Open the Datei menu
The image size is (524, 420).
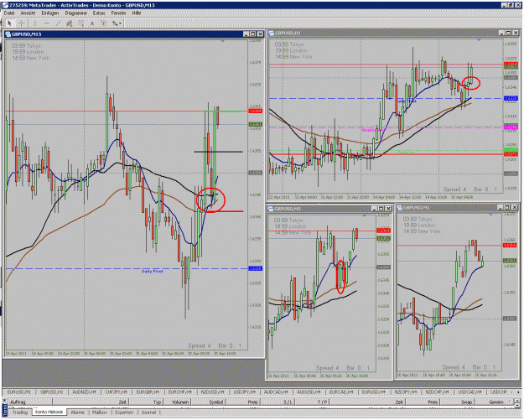pos(9,13)
